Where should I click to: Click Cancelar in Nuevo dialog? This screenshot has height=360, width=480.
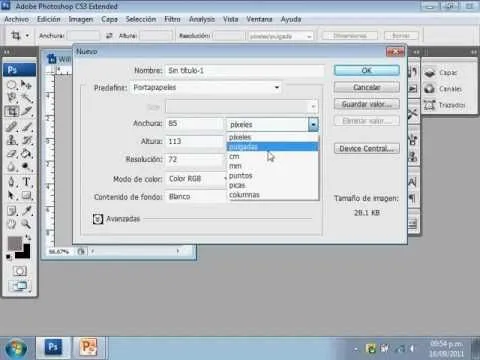pyautogui.click(x=367, y=87)
